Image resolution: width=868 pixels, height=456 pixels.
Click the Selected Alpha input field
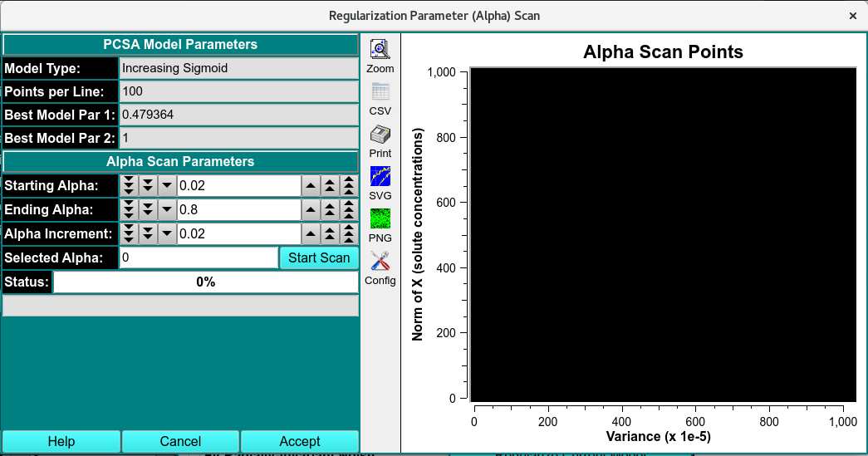pos(199,257)
